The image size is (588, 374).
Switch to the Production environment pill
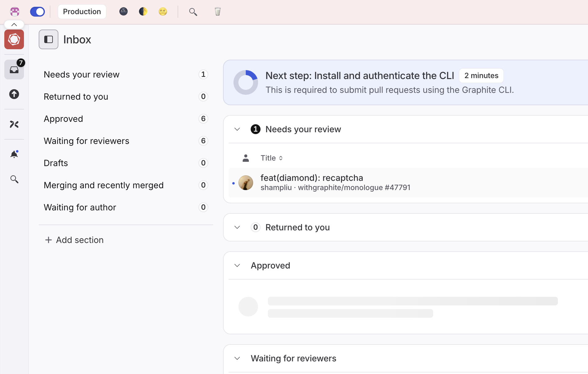coord(82,11)
